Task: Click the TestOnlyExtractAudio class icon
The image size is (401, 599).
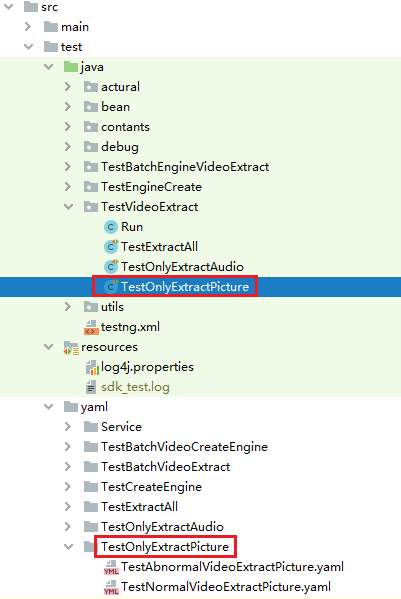Action: tap(111, 267)
